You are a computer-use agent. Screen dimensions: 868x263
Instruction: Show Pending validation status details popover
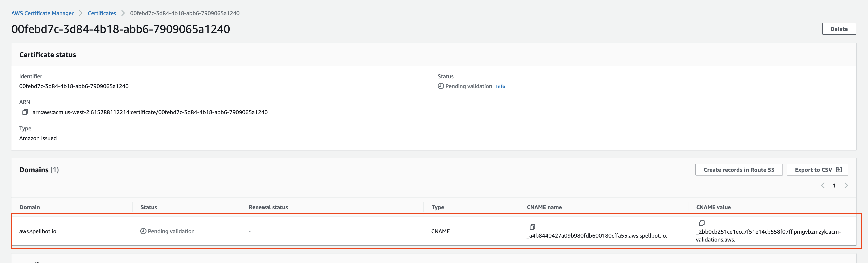[468, 86]
